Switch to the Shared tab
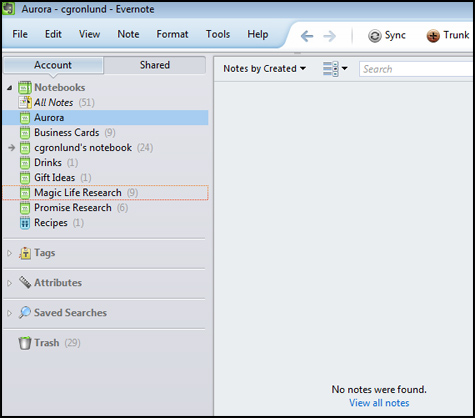 pyautogui.click(x=155, y=65)
